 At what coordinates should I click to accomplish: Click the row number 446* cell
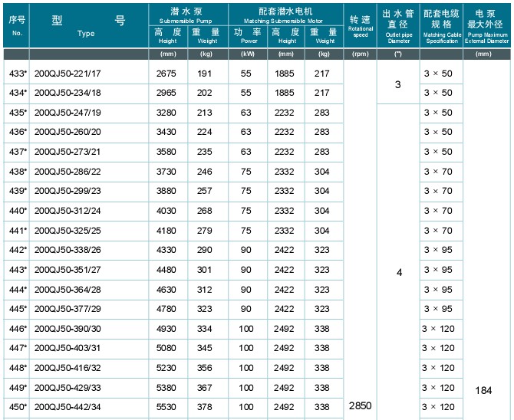17,328
